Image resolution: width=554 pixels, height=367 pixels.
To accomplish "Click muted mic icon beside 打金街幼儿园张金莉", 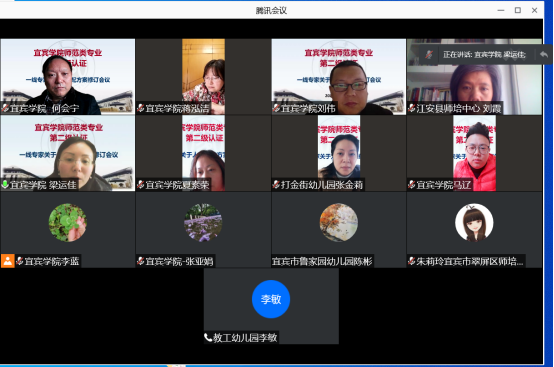I will 276,184.
